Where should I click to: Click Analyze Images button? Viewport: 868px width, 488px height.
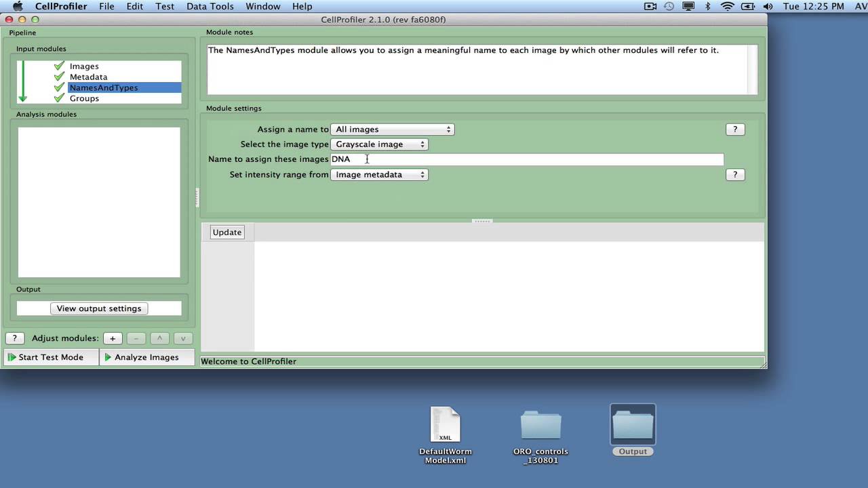(x=146, y=357)
